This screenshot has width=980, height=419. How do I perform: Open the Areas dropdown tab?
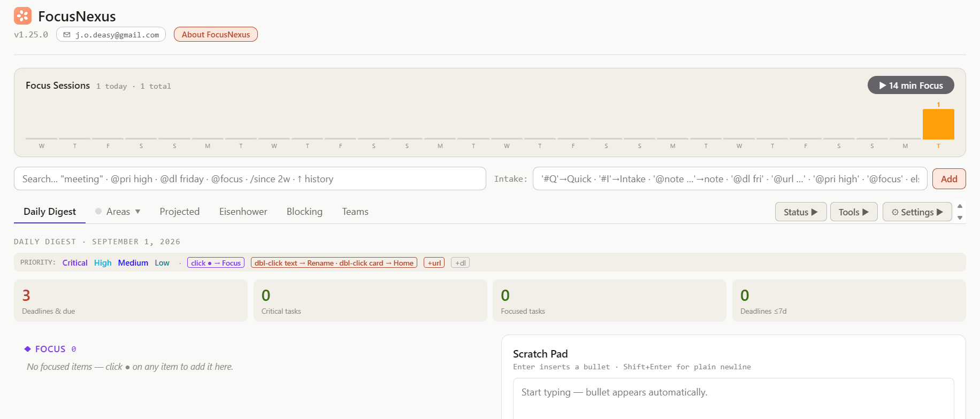(x=118, y=212)
